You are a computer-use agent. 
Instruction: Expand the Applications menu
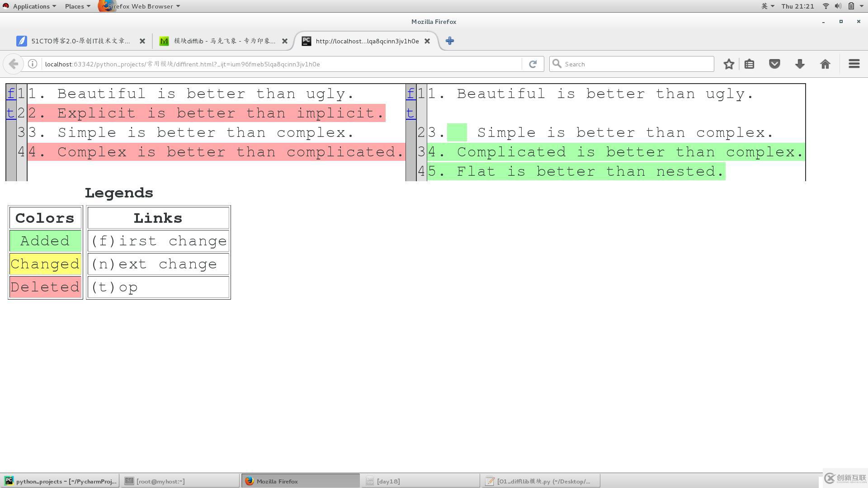point(31,6)
